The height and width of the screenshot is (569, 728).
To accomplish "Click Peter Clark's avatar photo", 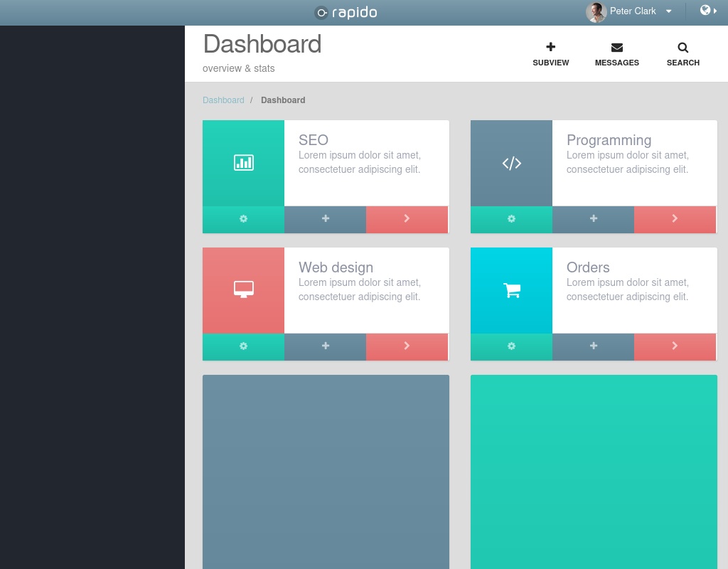I will [x=596, y=11].
